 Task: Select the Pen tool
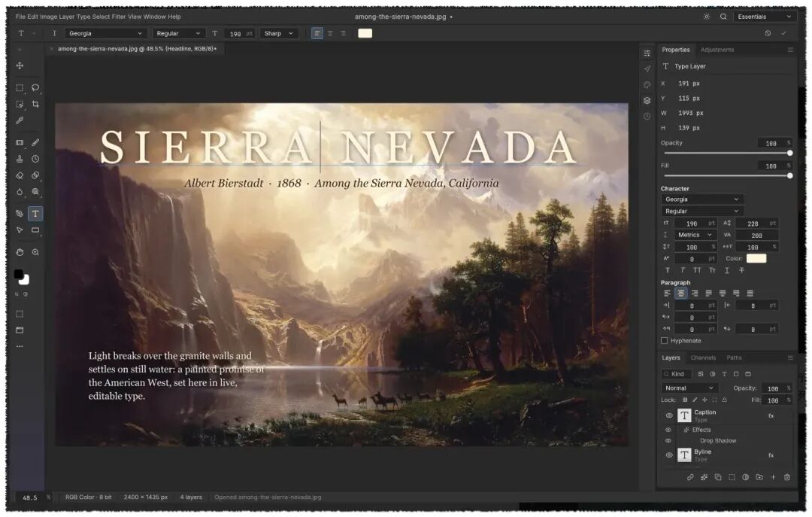click(20, 214)
